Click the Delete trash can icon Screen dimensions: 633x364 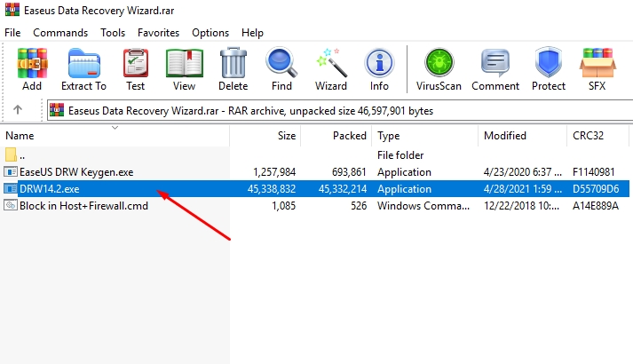tap(233, 62)
